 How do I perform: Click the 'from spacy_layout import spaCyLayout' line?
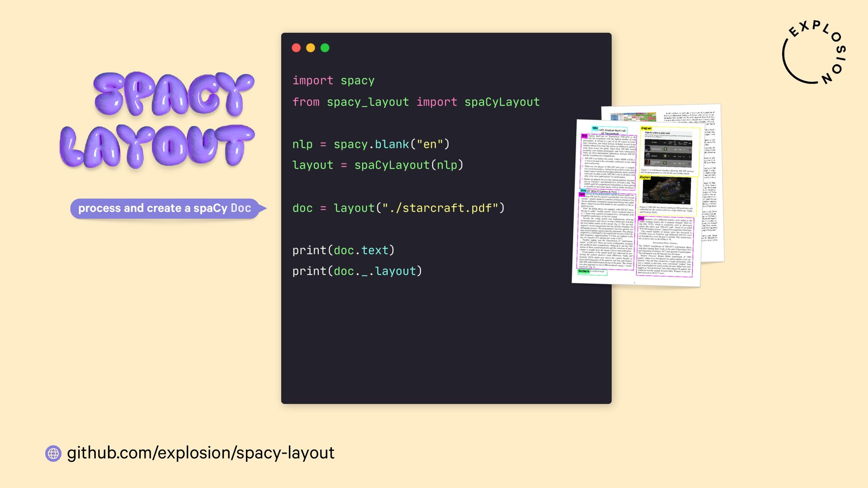[416, 102]
